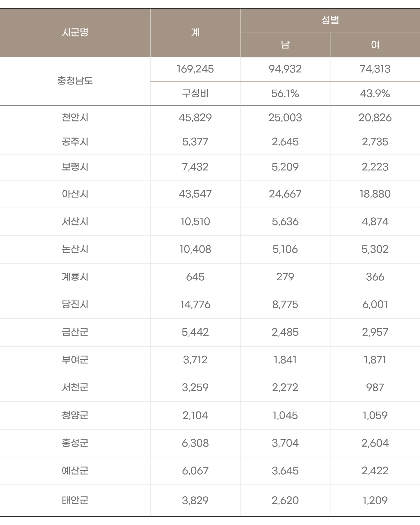Click the 시군명 column header
This screenshot has width=420, height=525.
75,33
